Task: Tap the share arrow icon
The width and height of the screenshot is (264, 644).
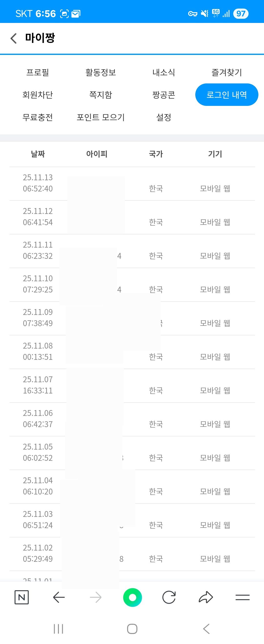Action: pos(206,597)
